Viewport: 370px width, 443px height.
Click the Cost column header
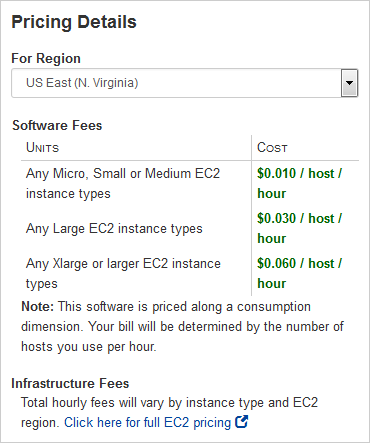coord(272,147)
